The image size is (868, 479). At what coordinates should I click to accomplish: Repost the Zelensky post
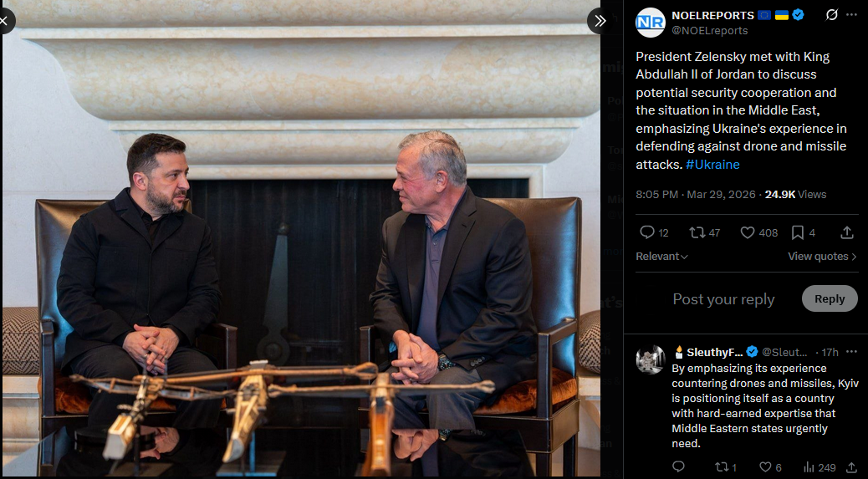coord(697,233)
